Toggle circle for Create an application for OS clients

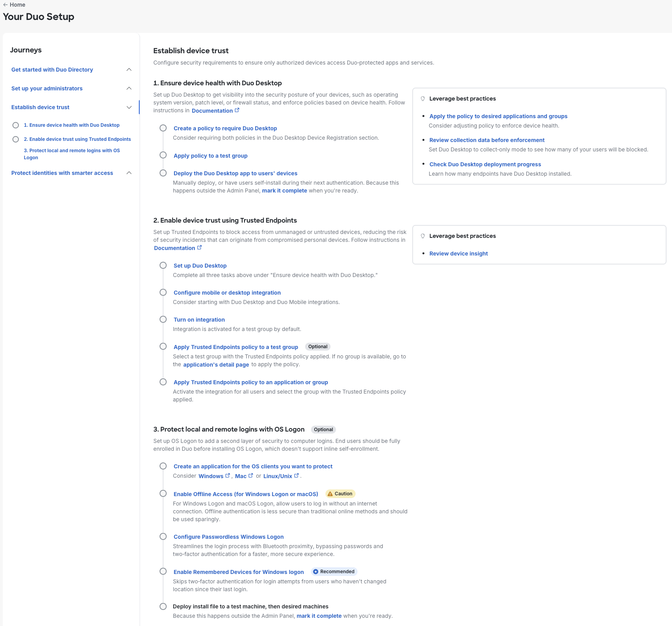163,466
